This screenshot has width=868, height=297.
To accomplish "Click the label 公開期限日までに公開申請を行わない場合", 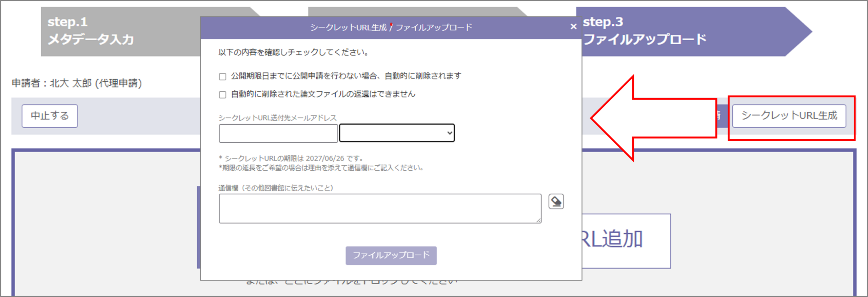I will pos(304,76).
